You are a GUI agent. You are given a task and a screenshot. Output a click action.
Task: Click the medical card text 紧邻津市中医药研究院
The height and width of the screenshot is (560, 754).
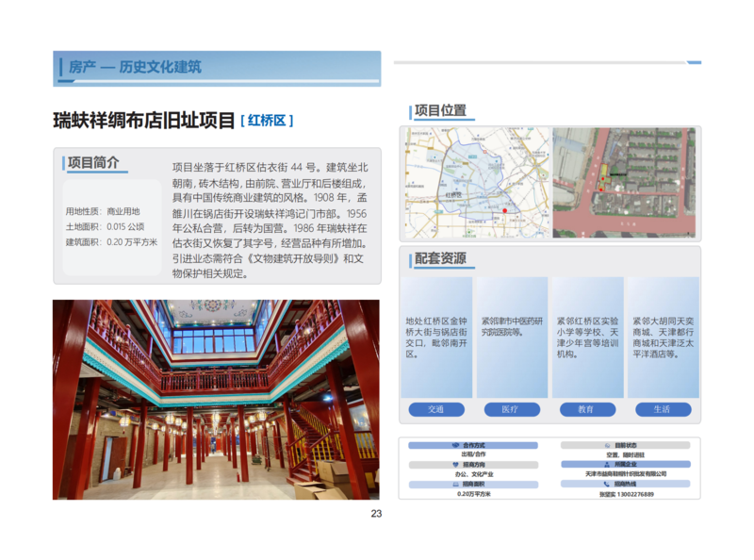pyautogui.click(x=512, y=326)
